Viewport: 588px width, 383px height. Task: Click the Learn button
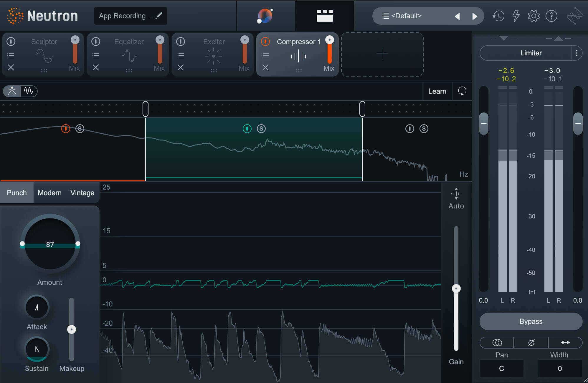[437, 91]
